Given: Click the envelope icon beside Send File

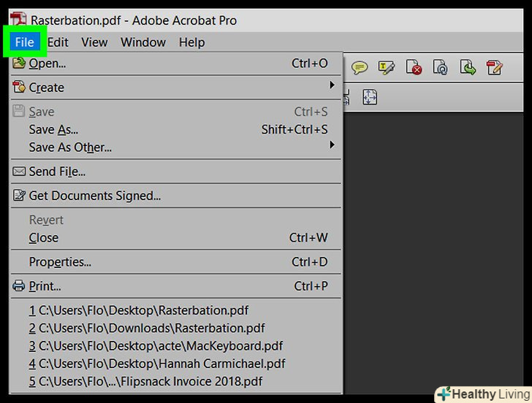Looking at the screenshot, I should pyautogui.click(x=19, y=171).
